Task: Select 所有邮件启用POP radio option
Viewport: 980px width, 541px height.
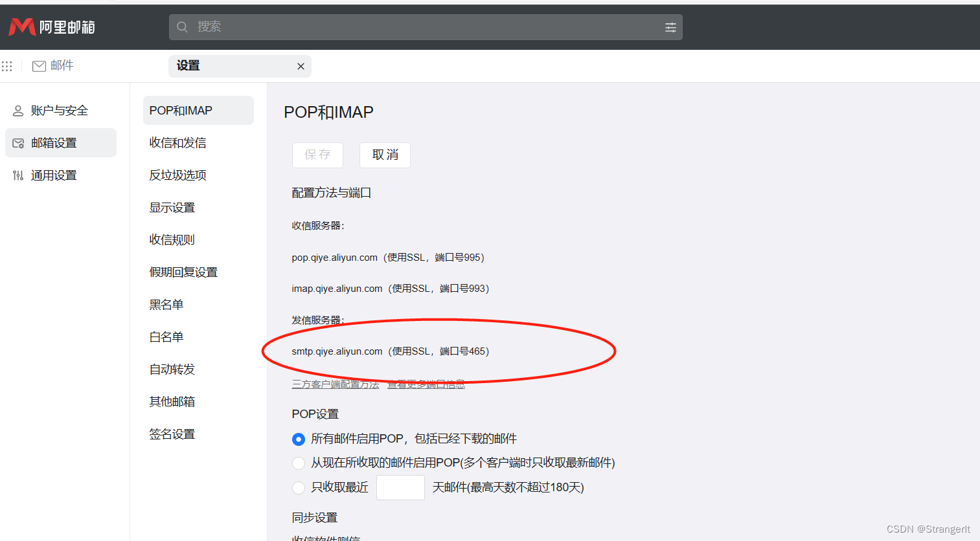Action: [299, 439]
